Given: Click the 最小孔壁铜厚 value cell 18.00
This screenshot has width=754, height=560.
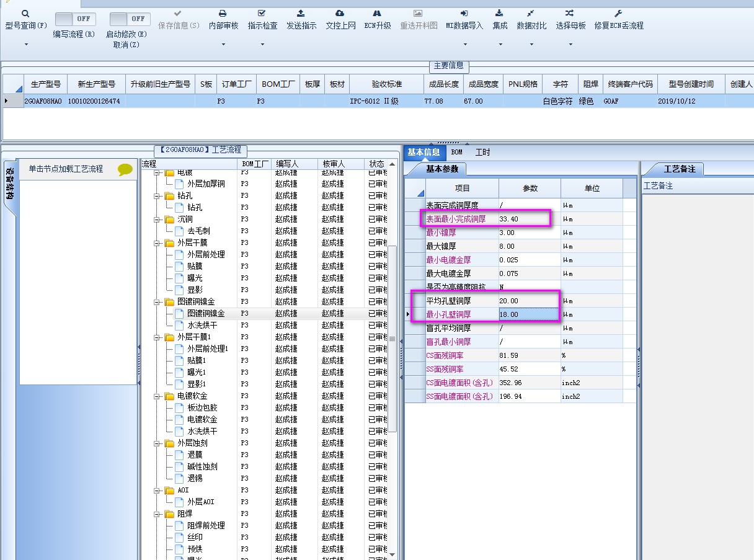Looking at the screenshot, I should coord(530,314).
